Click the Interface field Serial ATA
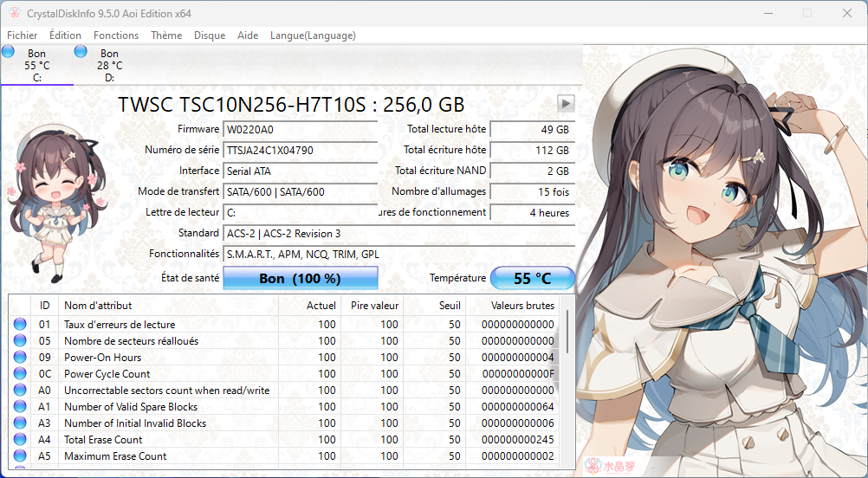This screenshot has height=478, width=868. (x=300, y=171)
